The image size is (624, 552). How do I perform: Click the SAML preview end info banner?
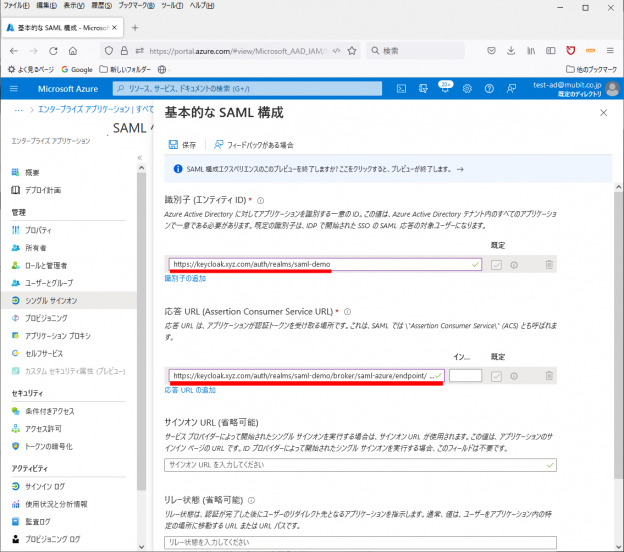(388, 169)
